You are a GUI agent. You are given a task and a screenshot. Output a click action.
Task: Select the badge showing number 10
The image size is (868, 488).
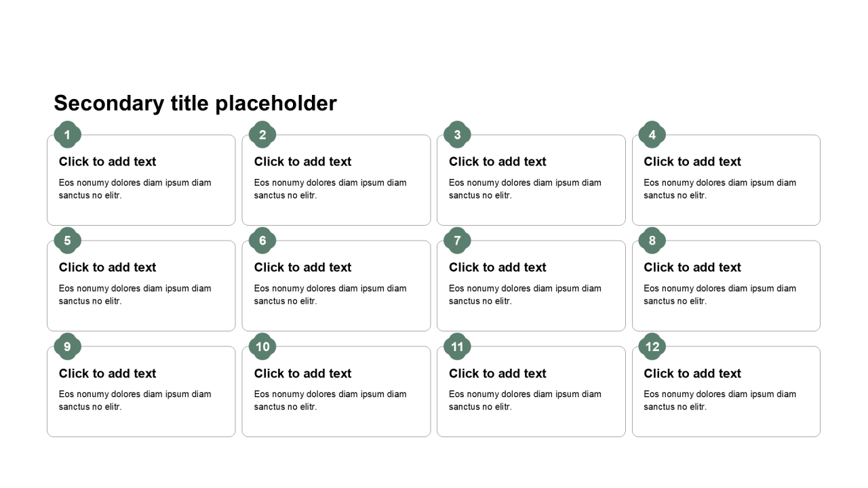(x=262, y=346)
